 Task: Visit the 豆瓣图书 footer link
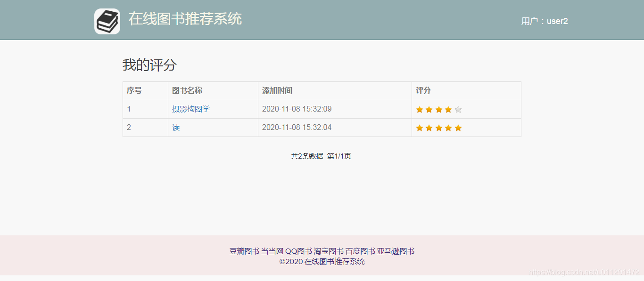pyautogui.click(x=244, y=251)
